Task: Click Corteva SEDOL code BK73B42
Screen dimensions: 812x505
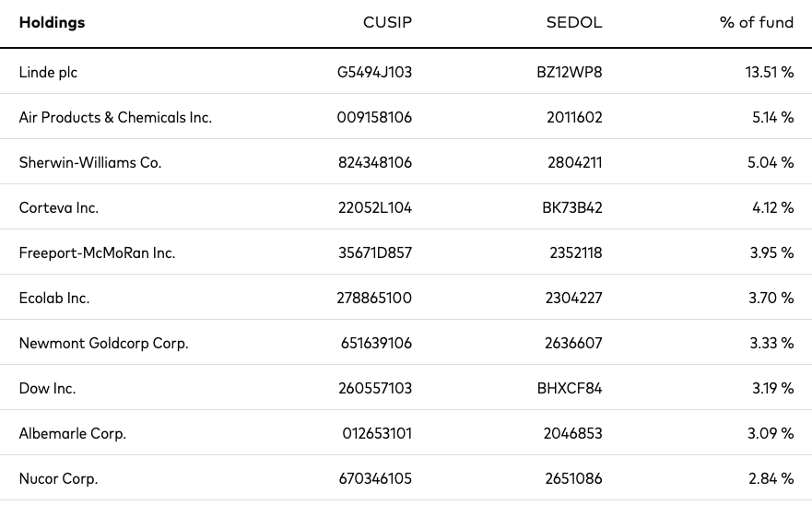Action: 572,207
